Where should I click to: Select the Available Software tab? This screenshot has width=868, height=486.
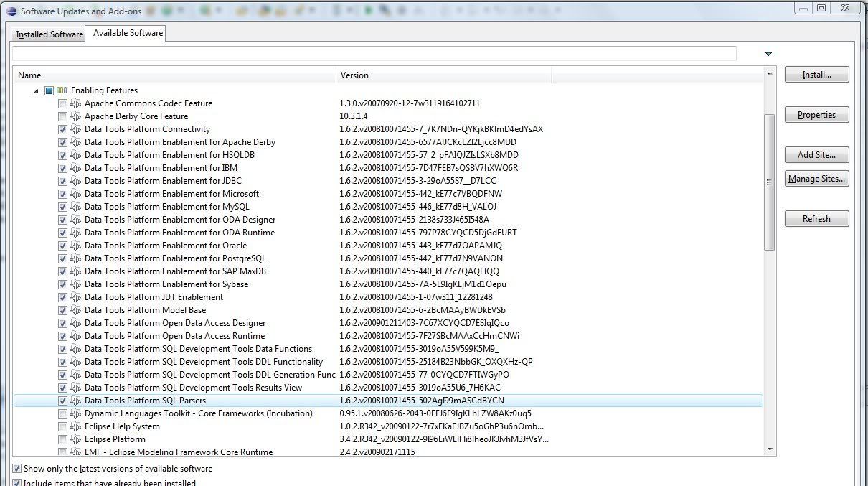128,33
